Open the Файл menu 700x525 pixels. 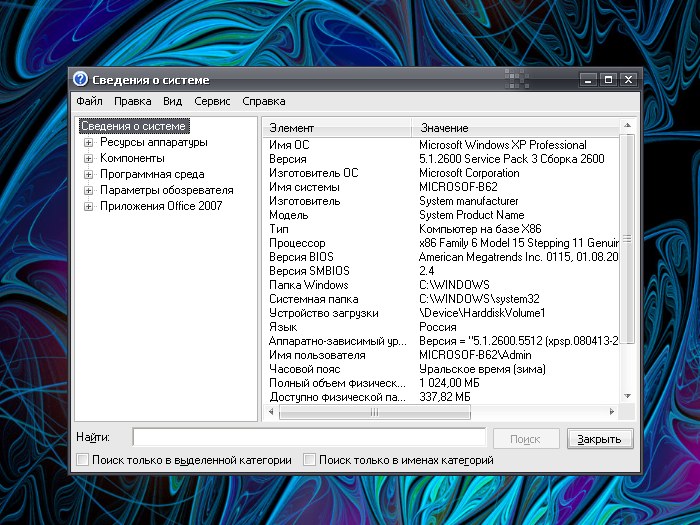pos(89,101)
